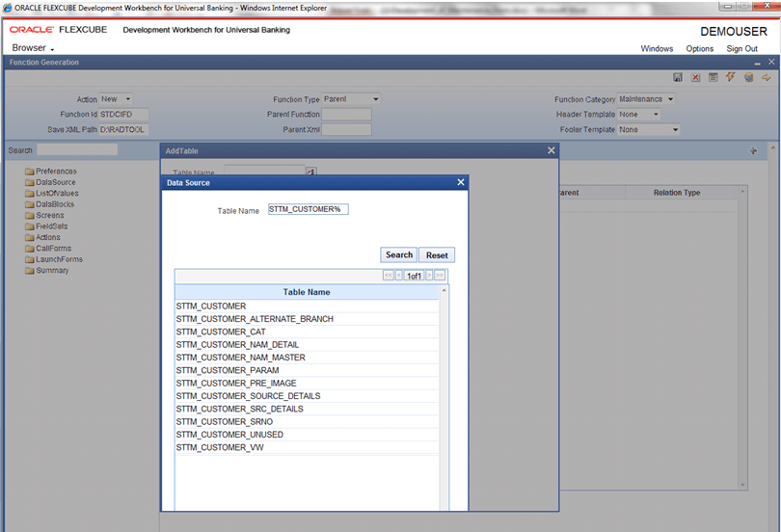Select STTM_CUSTOMER_CAT row
781x532 pixels.
pyautogui.click(x=307, y=332)
